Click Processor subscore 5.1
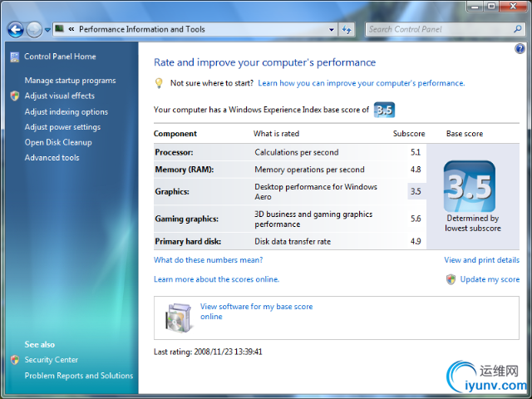The width and height of the screenshot is (532, 399). coord(416,152)
